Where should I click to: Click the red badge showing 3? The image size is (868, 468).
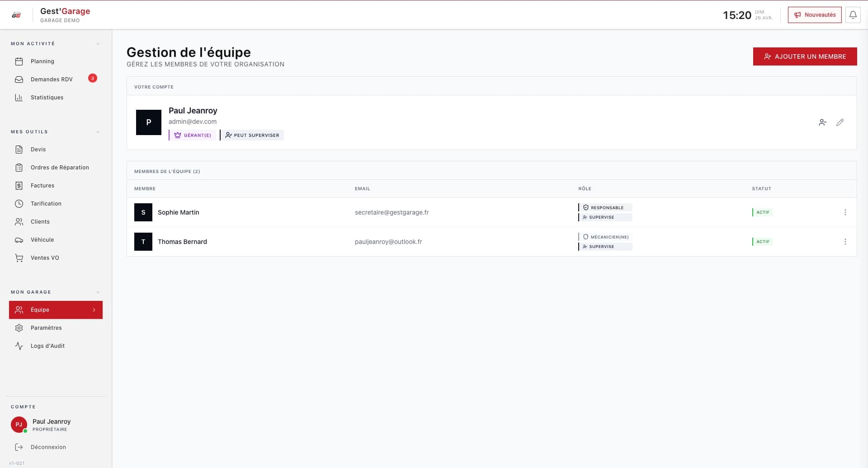point(93,78)
